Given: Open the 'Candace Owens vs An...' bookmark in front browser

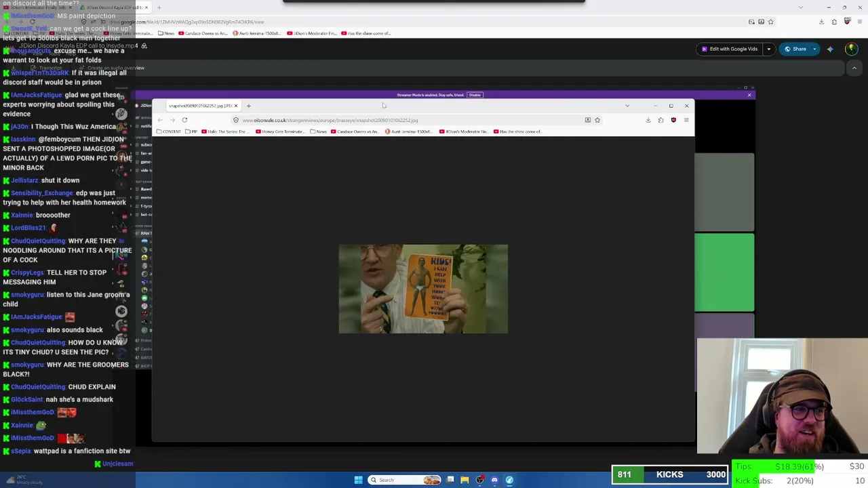Looking at the screenshot, I should 355,131.
